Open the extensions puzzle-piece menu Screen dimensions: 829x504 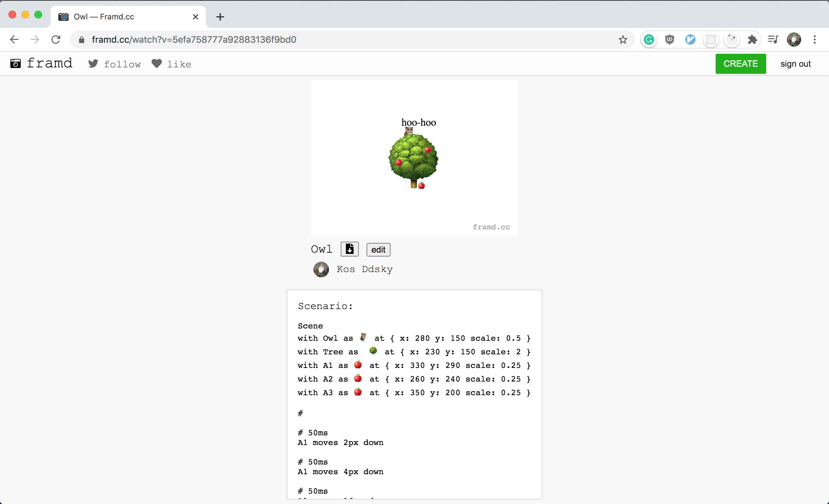pyautogui.click(x=752, y=40)
